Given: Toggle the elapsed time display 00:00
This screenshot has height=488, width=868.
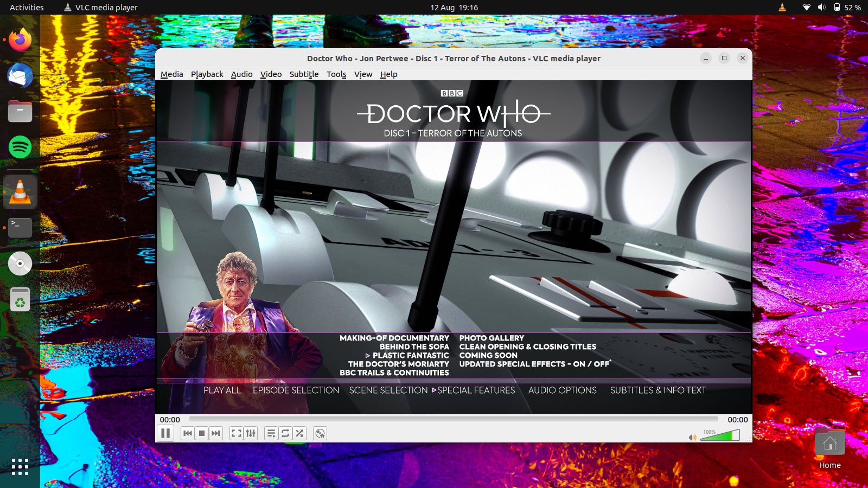Looking at the screenshot, I should pyautogui.click(x=170, y=420).
